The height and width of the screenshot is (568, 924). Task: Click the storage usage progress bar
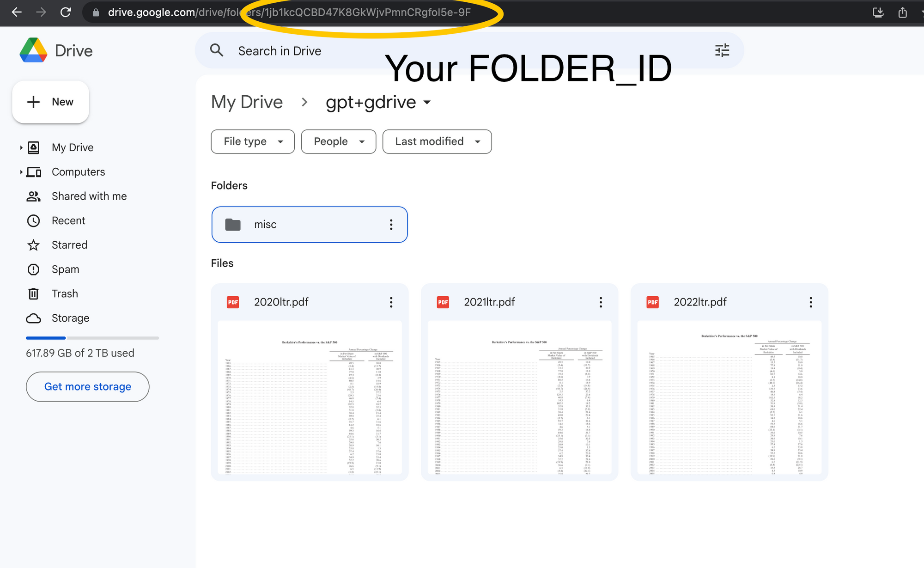92,338
